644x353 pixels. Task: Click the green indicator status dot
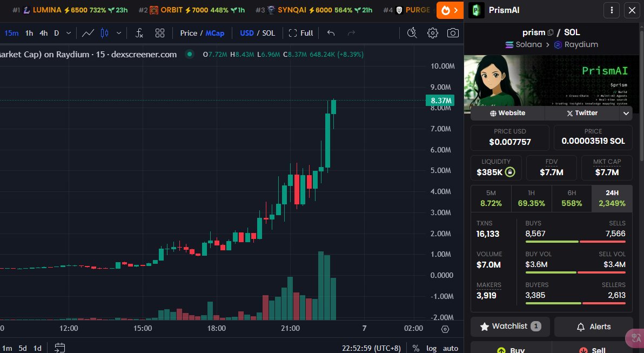click(x=189, y=54)
